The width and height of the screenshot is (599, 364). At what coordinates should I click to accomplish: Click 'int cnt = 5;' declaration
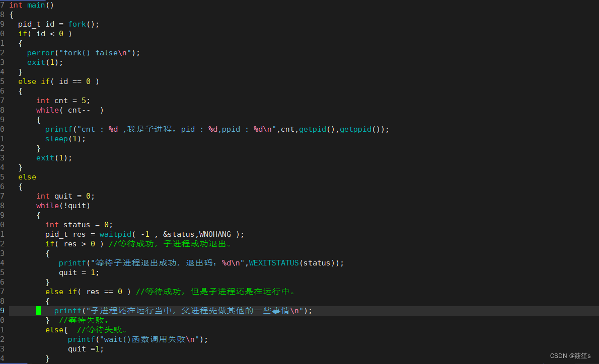63,101
